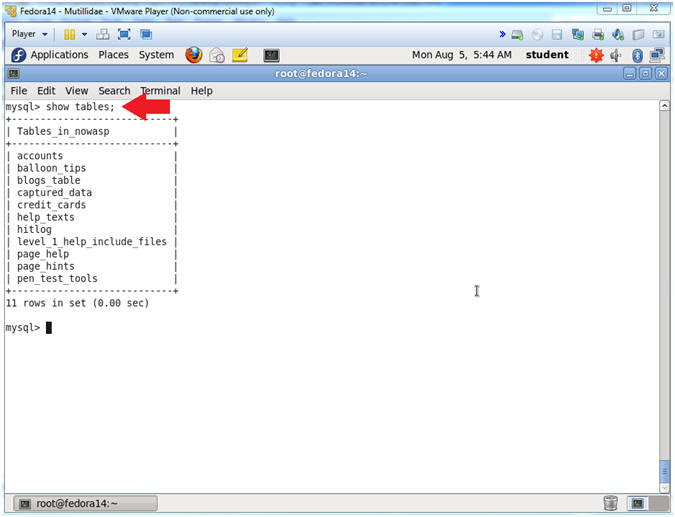Click the floppy drive device icon

click(557, 35)
